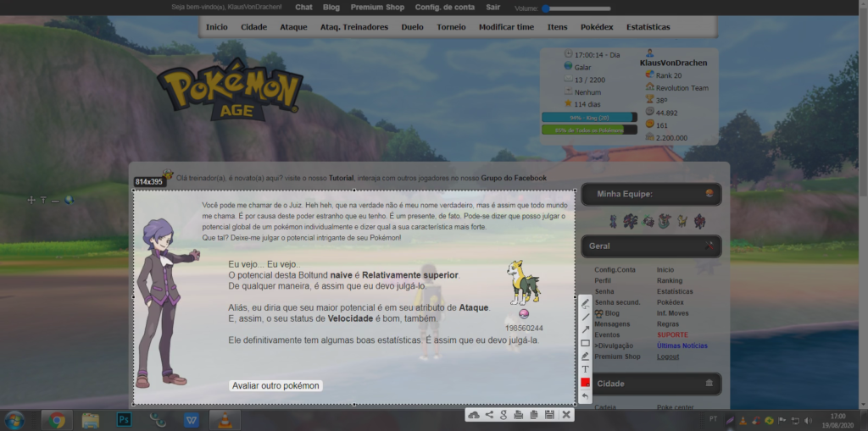Screen dimensions: 868x431
Task: Upload screenshot to cloud
Action: point(474,415)
